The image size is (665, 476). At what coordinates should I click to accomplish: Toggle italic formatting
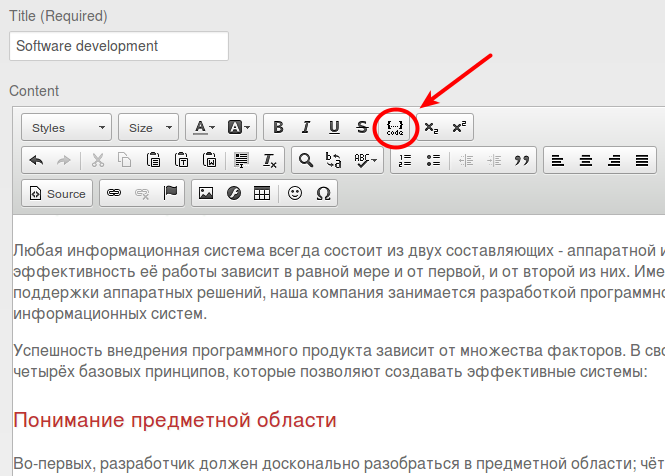[306, 127]
